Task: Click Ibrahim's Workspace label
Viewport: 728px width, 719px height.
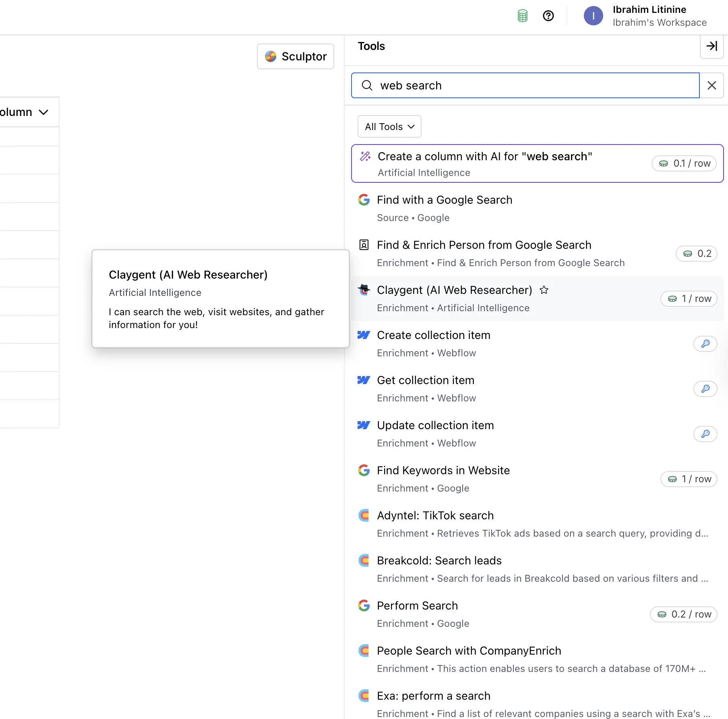Action: click(660, 23)
